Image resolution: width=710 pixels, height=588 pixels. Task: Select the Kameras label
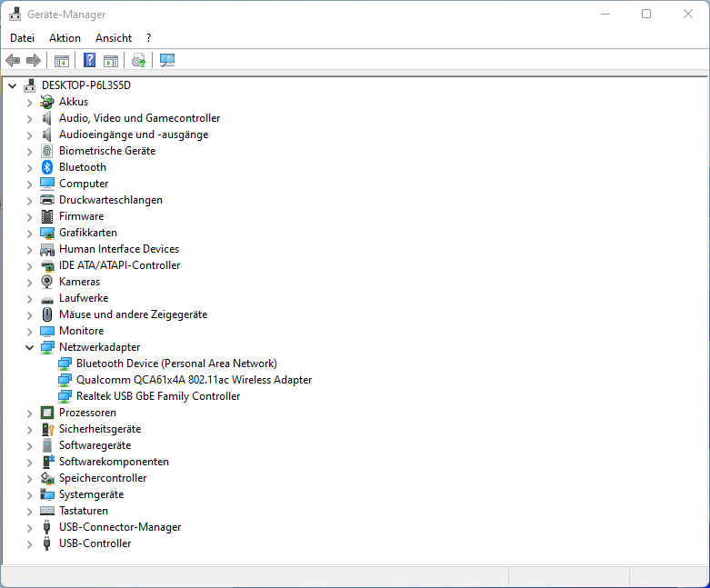(x=80, y=282)
